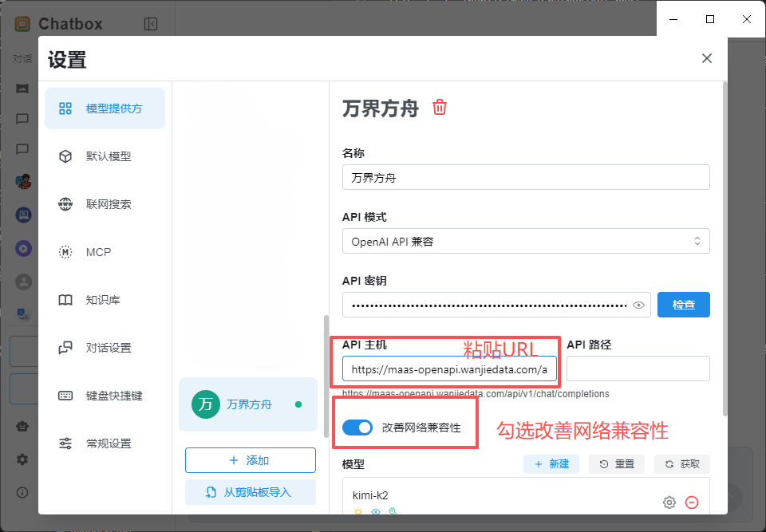This screenshot has width=766, height=532.
Task: Collapse the Chatbox sidebar panel icon
Action: pos(151,24)
